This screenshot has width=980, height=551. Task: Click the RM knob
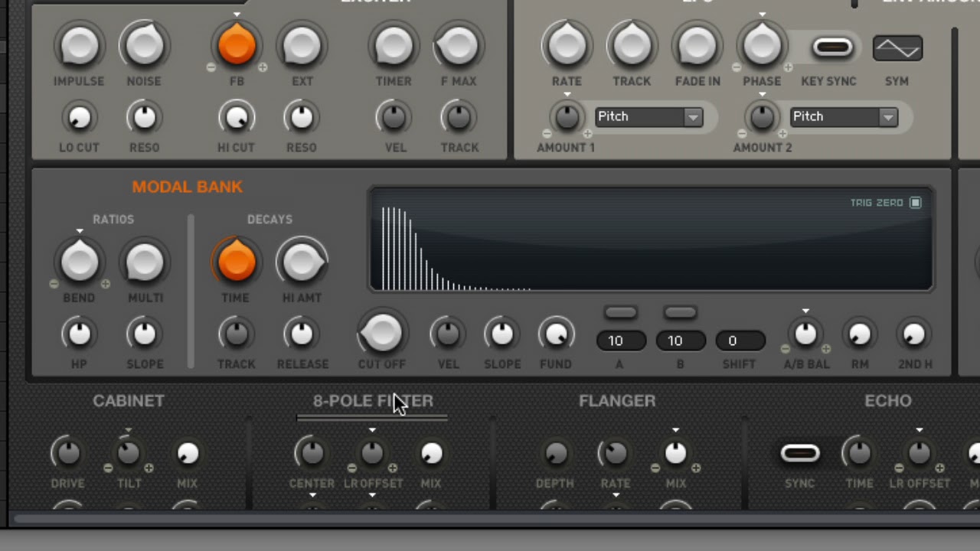pos(860,334)
